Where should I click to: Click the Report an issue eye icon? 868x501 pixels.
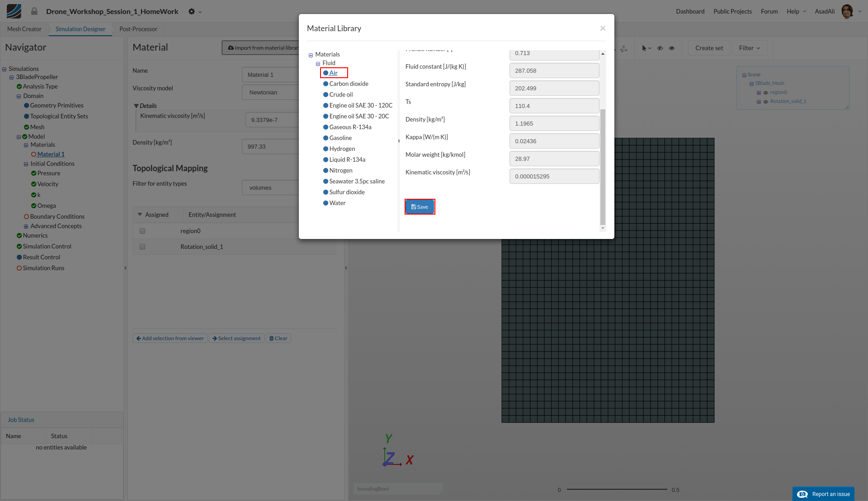click(x=802, y=494)
